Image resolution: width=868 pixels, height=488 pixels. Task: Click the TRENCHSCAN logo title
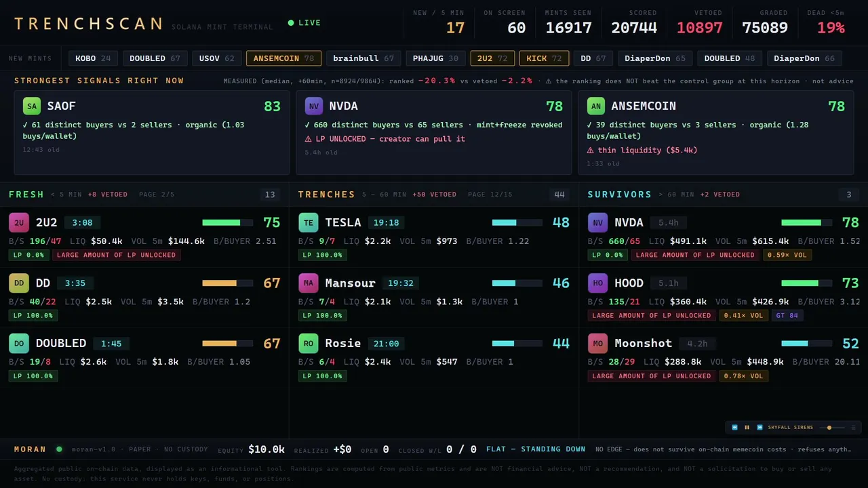[x=88, y=24]
